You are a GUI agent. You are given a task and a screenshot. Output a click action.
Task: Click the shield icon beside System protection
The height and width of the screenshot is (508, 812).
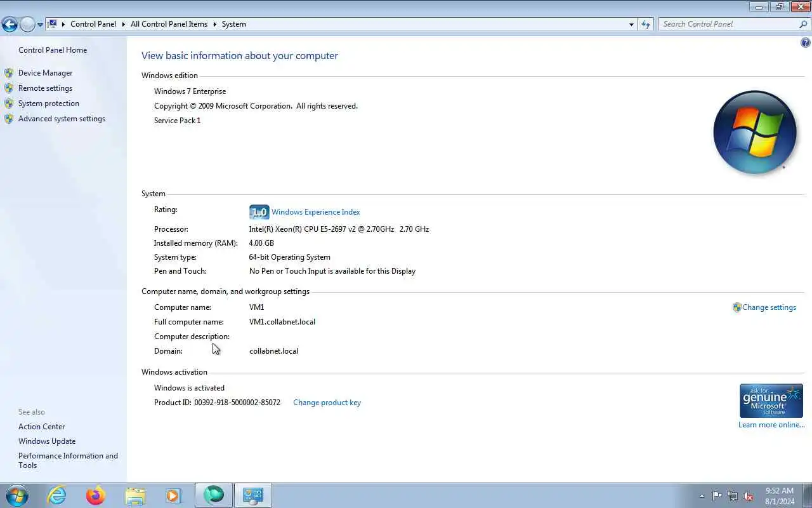[9, 104]
